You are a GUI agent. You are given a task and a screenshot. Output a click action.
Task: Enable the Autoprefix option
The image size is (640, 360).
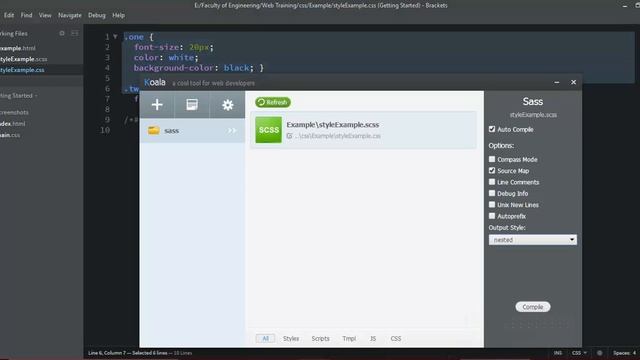click(492, 216)
